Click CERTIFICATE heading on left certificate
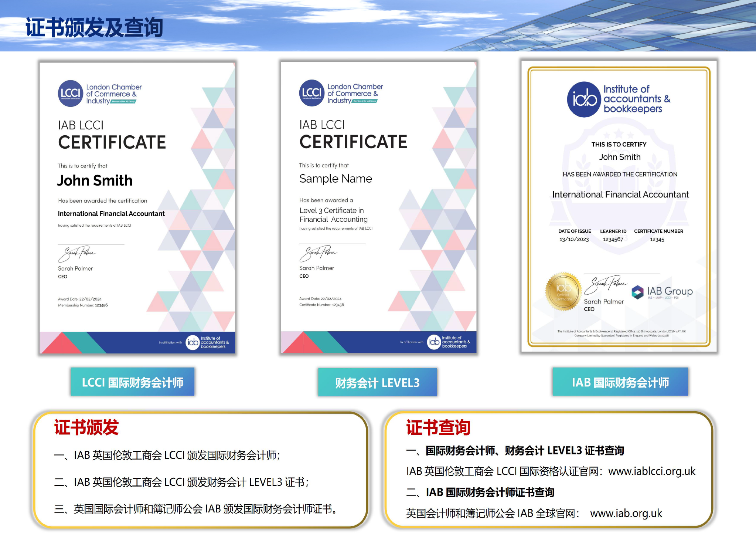 112,142
